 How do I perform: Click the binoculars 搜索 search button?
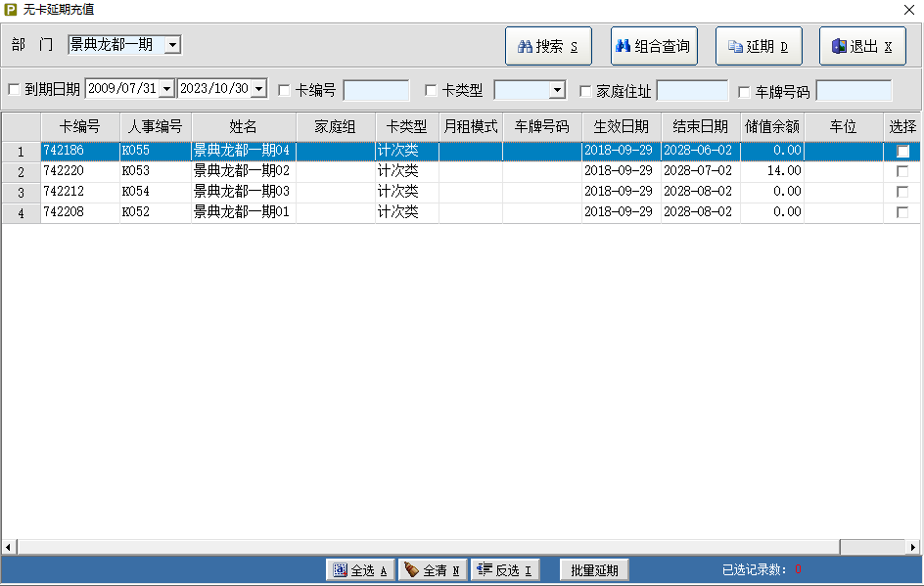click(548, 46)
